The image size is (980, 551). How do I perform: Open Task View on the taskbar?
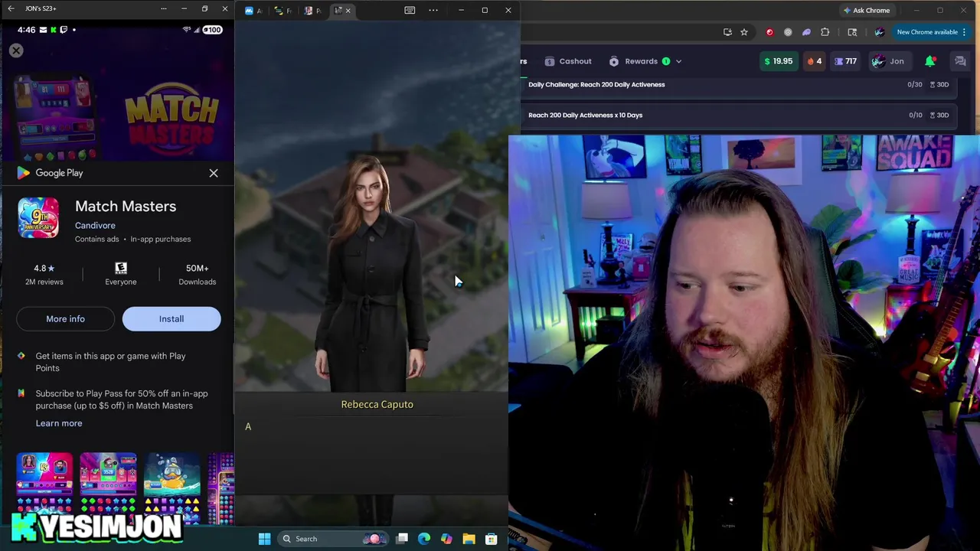pos(402,539)
